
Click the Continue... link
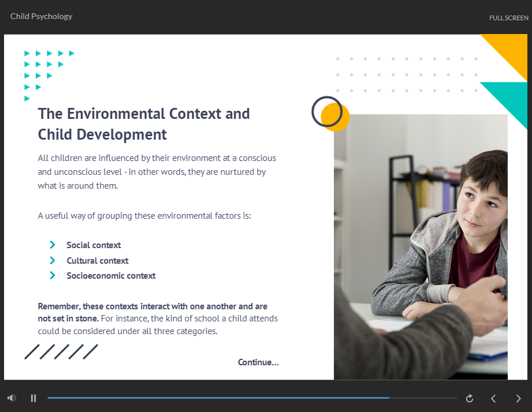coord(258,362)
